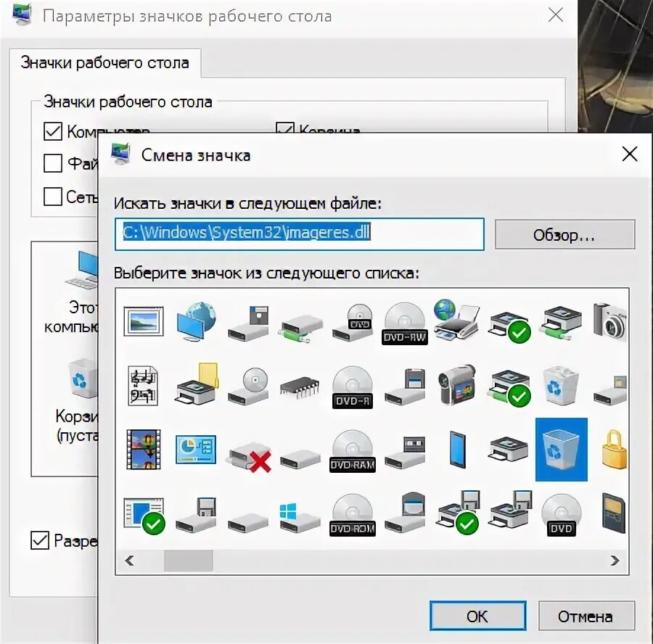Toggle the Сеть checkbox in background window
The width and height of the screenshot is (653, 644).
coord(53,196)
